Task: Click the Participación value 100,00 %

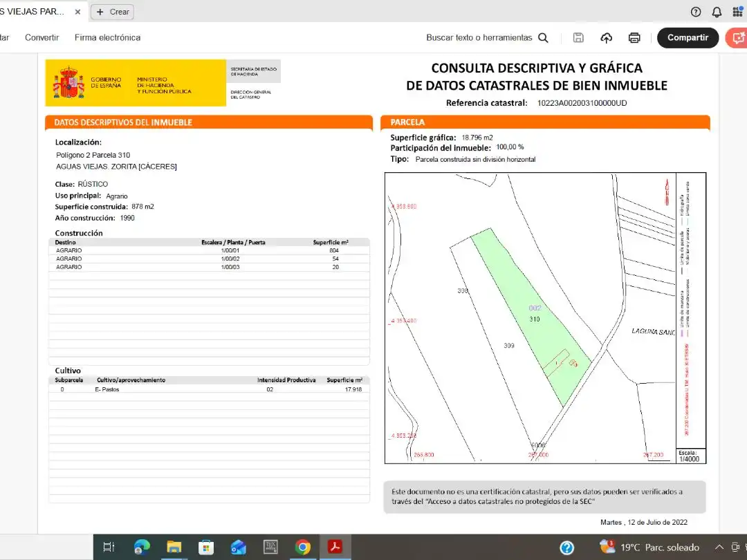Action: click(510, 147)
